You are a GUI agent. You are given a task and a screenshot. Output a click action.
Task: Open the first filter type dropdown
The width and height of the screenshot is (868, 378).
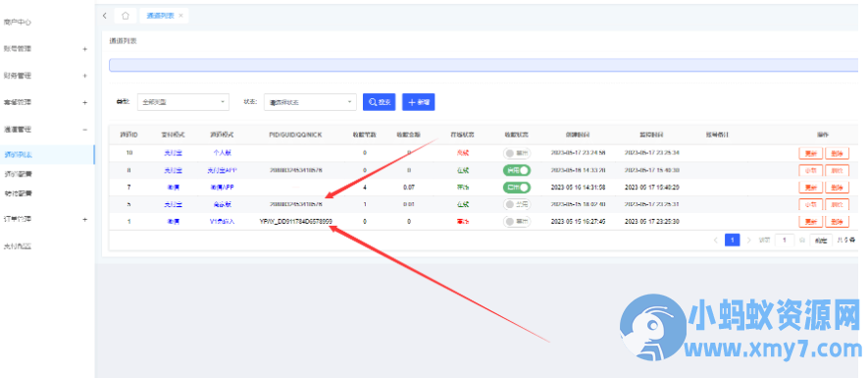(x=183, y=102)
